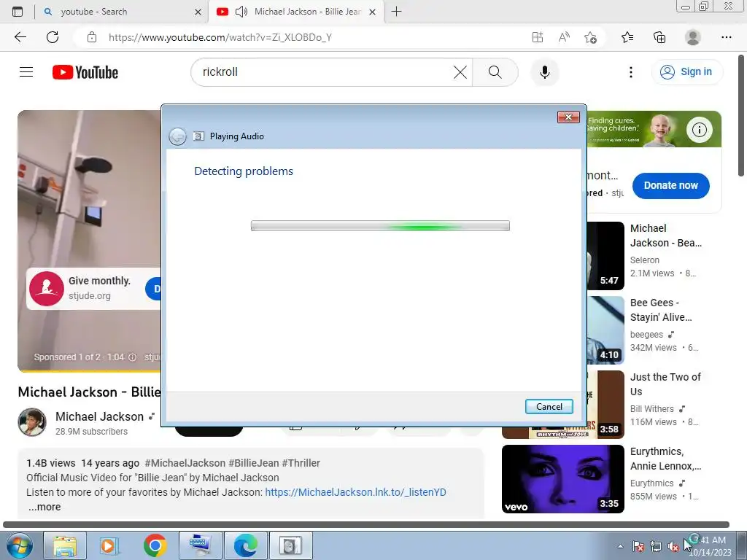This screenshot has width=747, height=560.
Task: Play the Eurythmics vevo thumbnail
Action: (563, 479)
